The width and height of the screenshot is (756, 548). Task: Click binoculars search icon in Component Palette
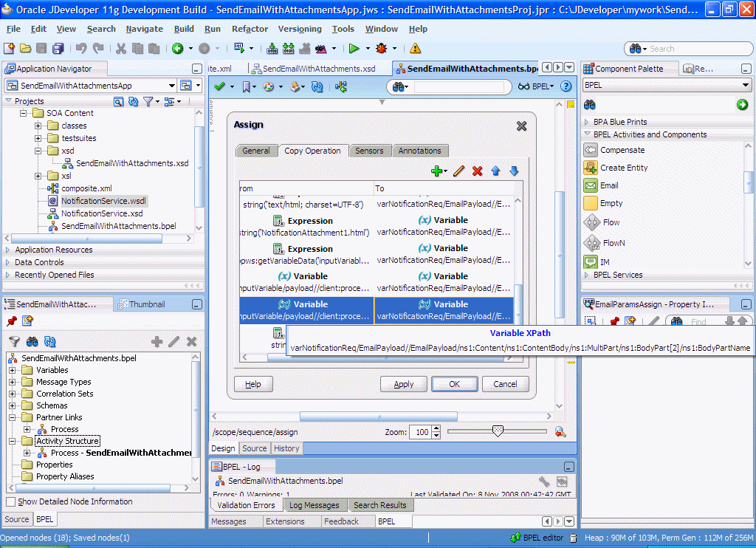[590, 105]
